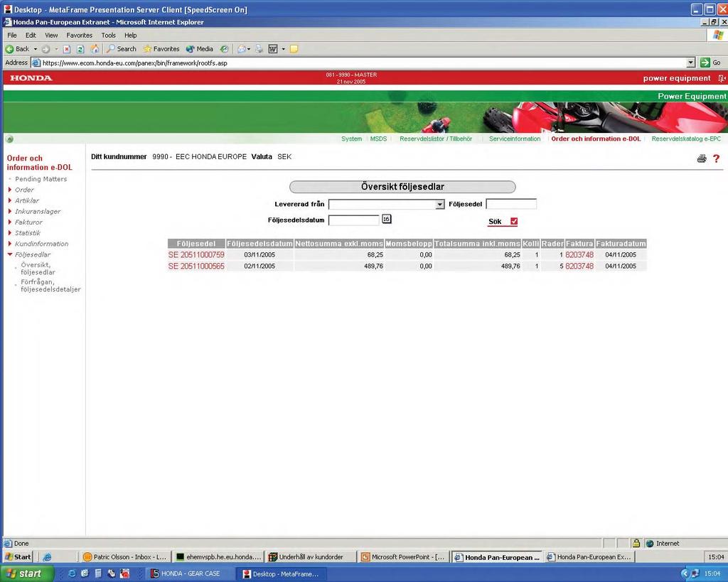Open the Back history dropdown arrow

click(36, 49)
